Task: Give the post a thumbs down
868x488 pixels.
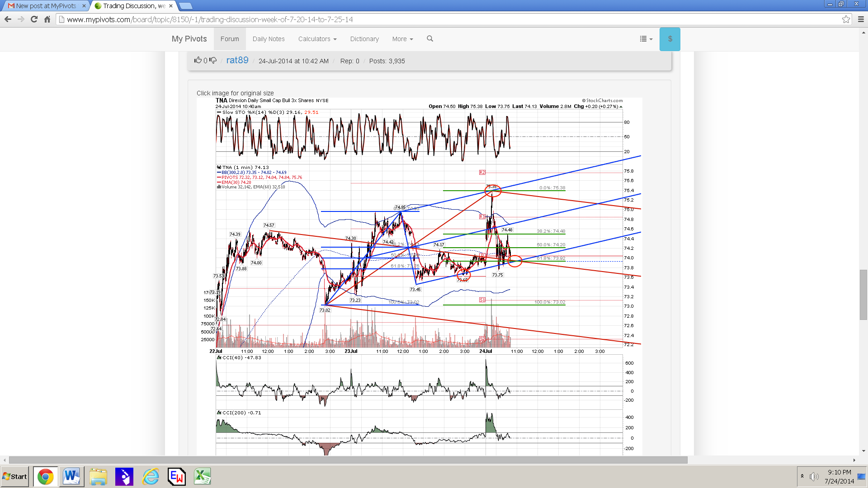Action: pyautogui.click(x=213, y=61)
